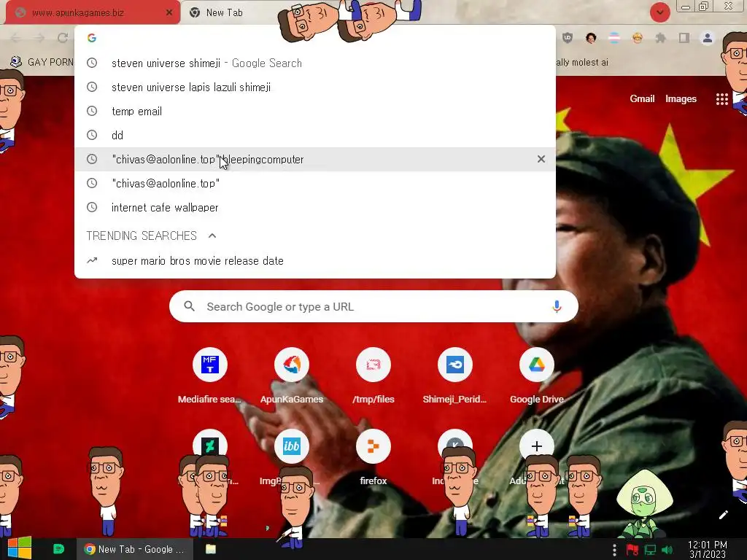Select 'steven universe lapis lazuli shimeji' suggestion
Image resolution: width=747 pixels, height=560 pixels.
click(315, 87)
